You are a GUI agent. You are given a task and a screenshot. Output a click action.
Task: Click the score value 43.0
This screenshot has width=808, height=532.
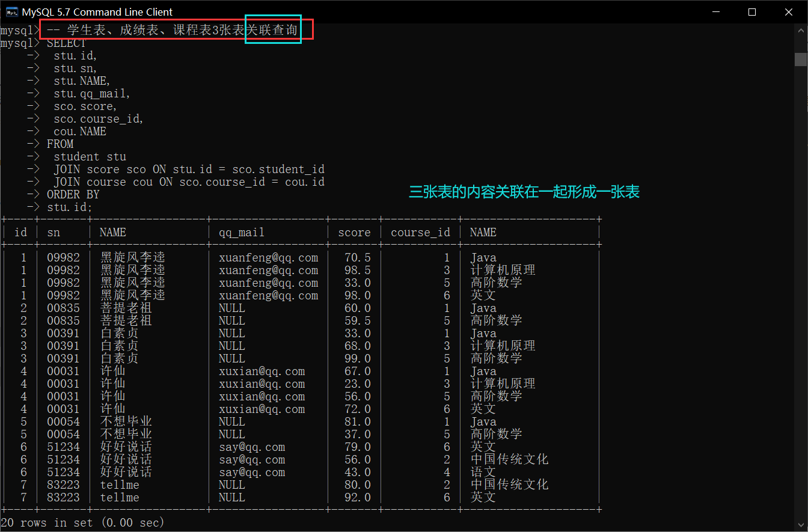[358, 472]
